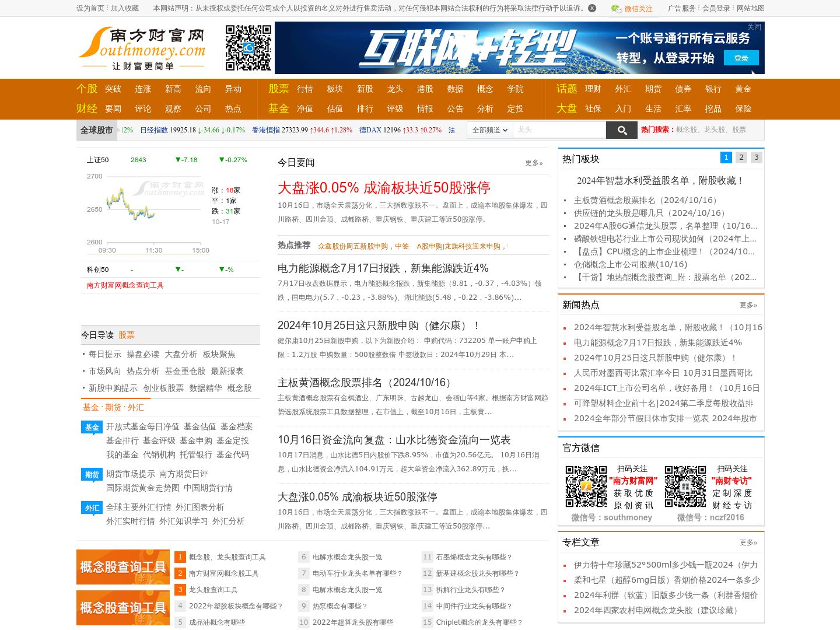
Task: Open 供应链的龙头股是哪几只 link
Action: tap(651, 213)
